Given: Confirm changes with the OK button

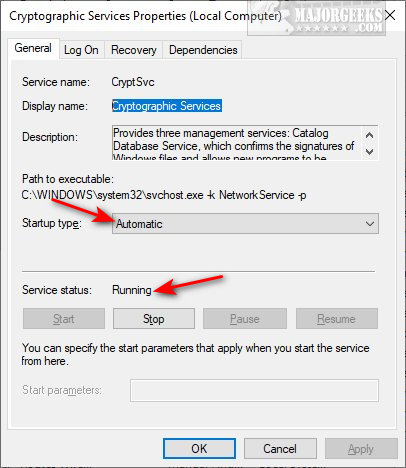Looking at the screenshot, I should pos(199,449).
